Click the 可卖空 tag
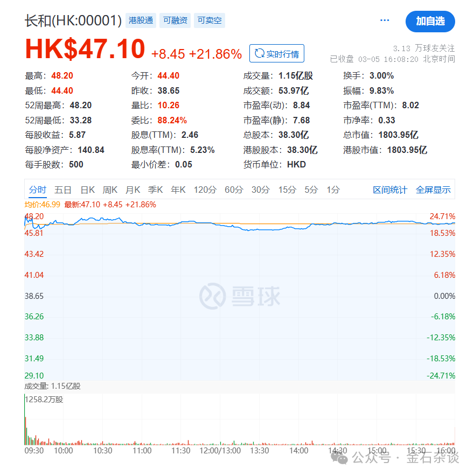474x476 pixels. (210, 20)
